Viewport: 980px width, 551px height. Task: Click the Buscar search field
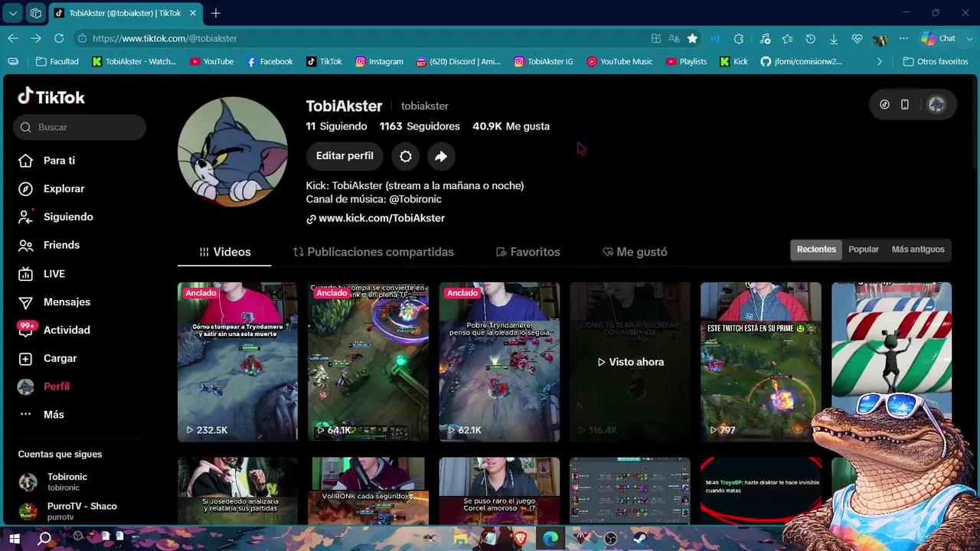click(80, 127)
